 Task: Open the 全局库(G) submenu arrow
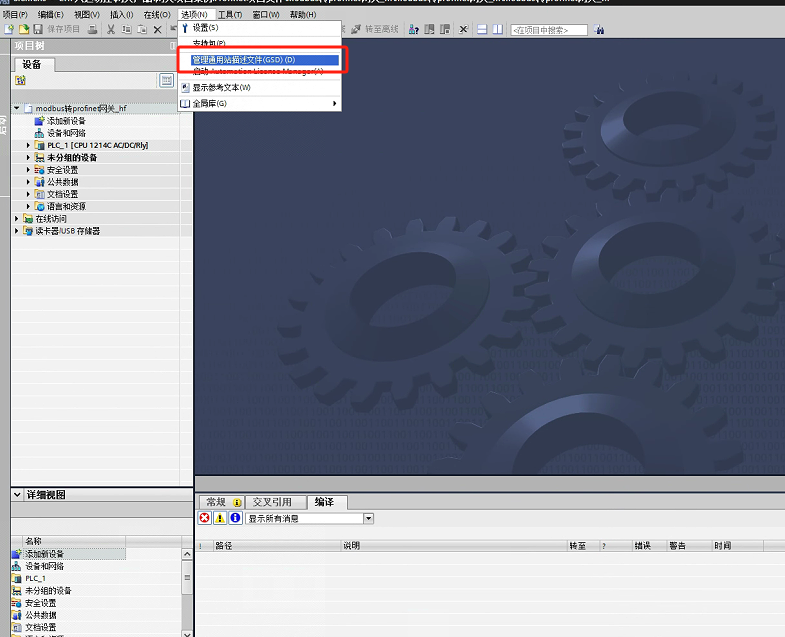coord(334,104)
